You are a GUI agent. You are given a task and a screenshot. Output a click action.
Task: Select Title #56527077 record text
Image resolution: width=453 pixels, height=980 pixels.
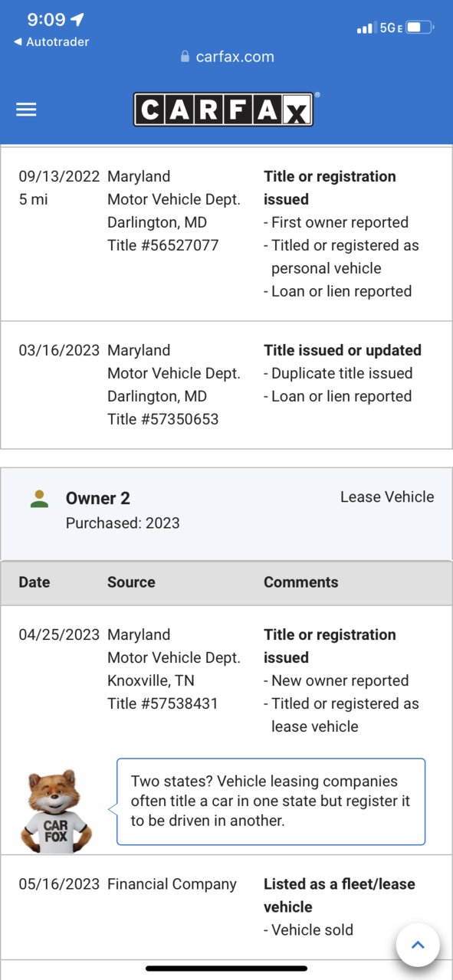163,245
